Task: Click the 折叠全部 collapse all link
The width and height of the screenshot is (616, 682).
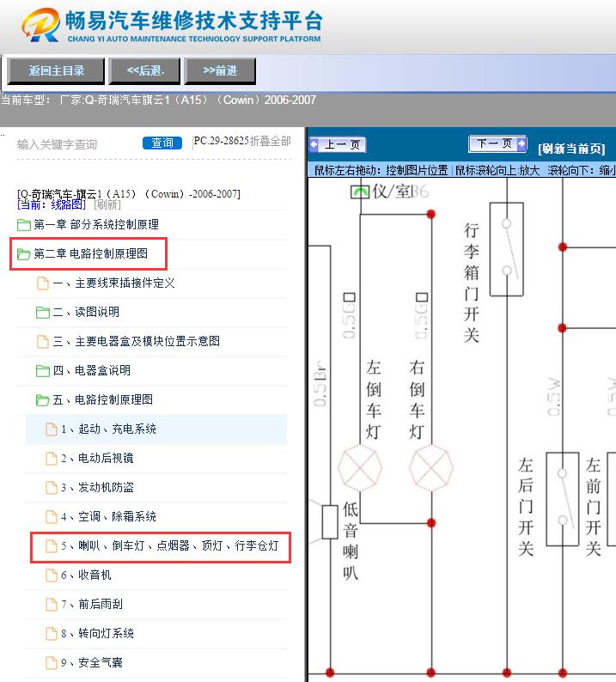Action: coord(270,141)
